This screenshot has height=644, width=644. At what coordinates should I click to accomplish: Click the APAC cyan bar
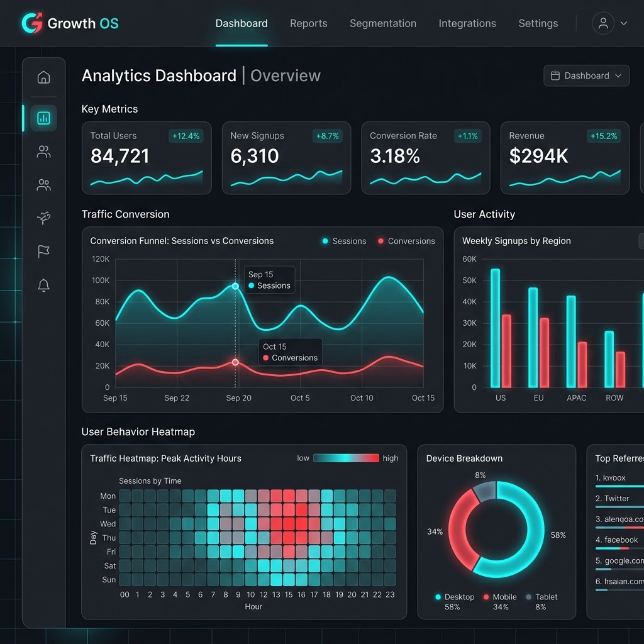[x=571, y=341]
